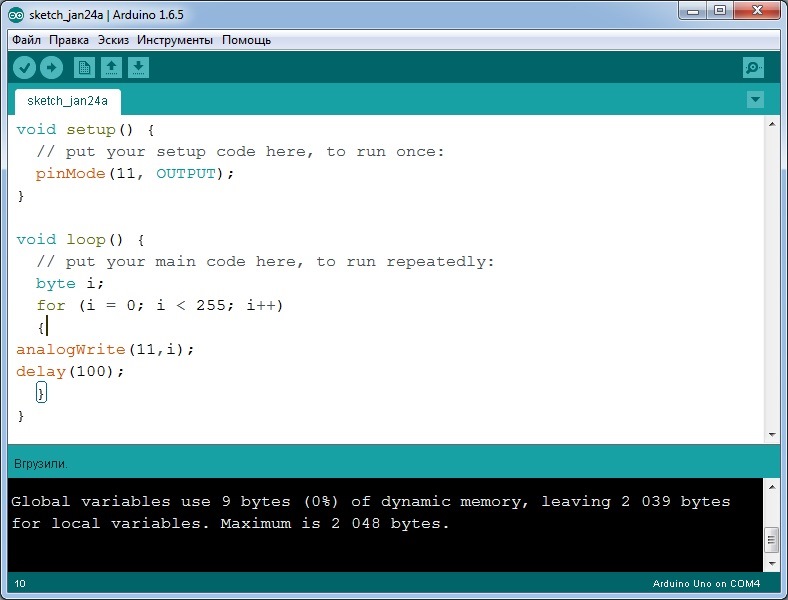
Task: Click 'Arduino Uno on COM4' in status bar
Action: tap(706, 583)
